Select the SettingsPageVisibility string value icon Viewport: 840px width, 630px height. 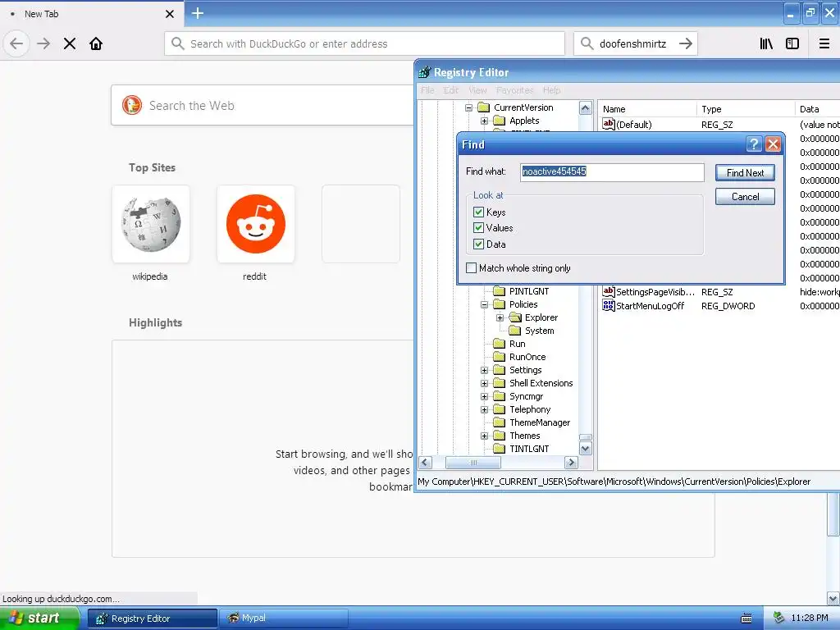(608, 291)
